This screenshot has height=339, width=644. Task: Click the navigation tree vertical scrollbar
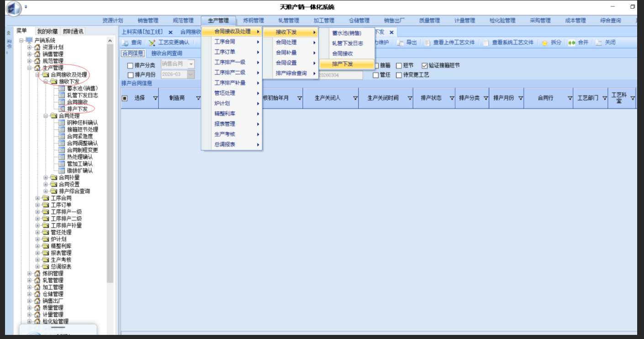click(x=110, y=160)
